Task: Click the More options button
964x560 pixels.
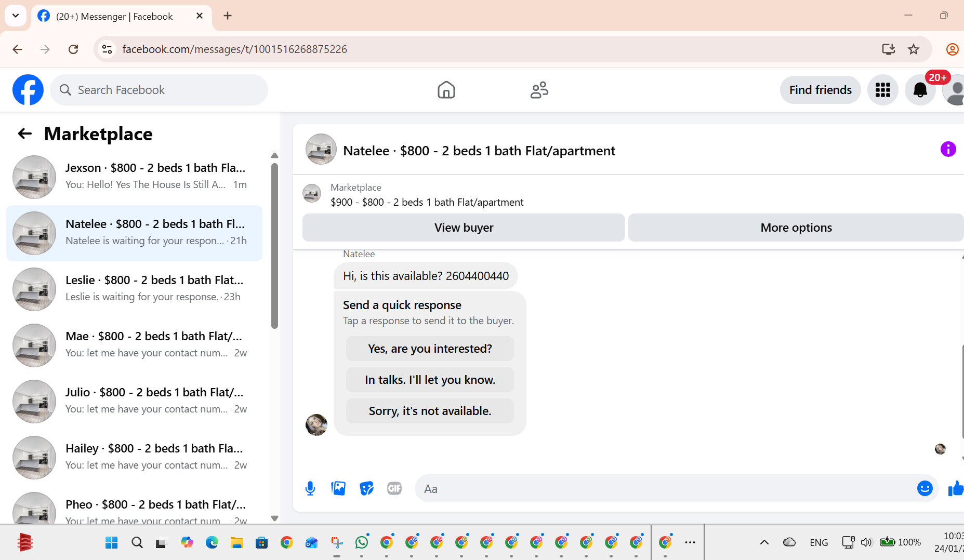Action: 796,228
